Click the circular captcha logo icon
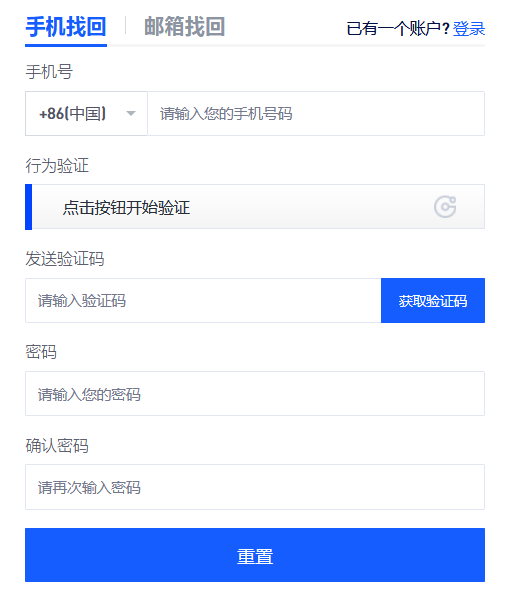This screenshot has width=517, height=616. click(x=445, y=207)
